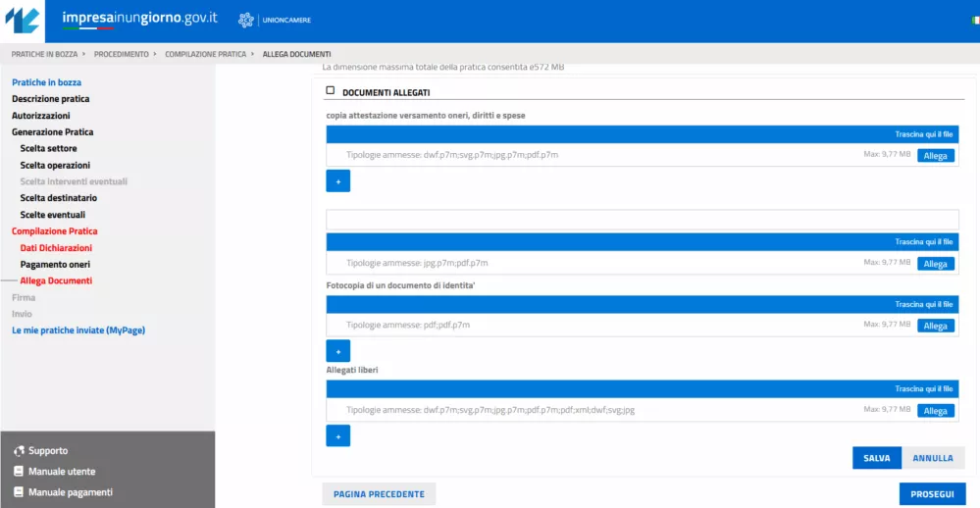This screenshot has width=980, height=508.
Task: Click the impresainungiorno logo icon
Action: (x=24, y=21)
